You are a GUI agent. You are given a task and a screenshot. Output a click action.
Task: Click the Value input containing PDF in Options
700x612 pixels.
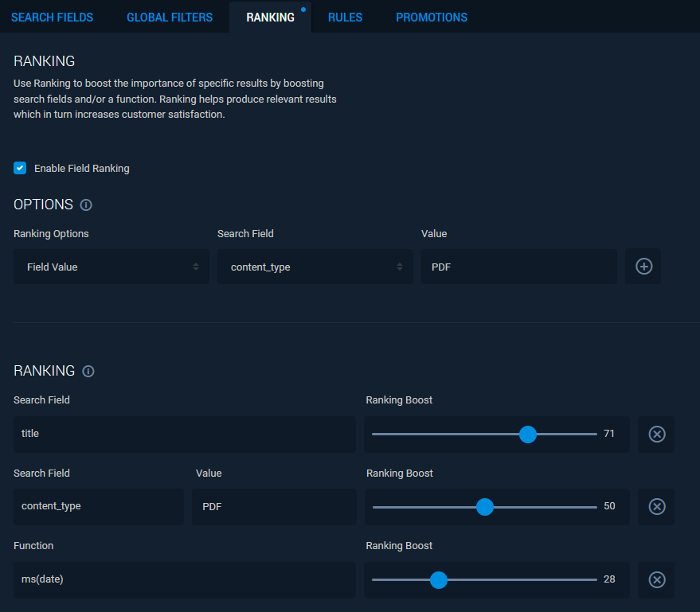[x=519, y=267]
